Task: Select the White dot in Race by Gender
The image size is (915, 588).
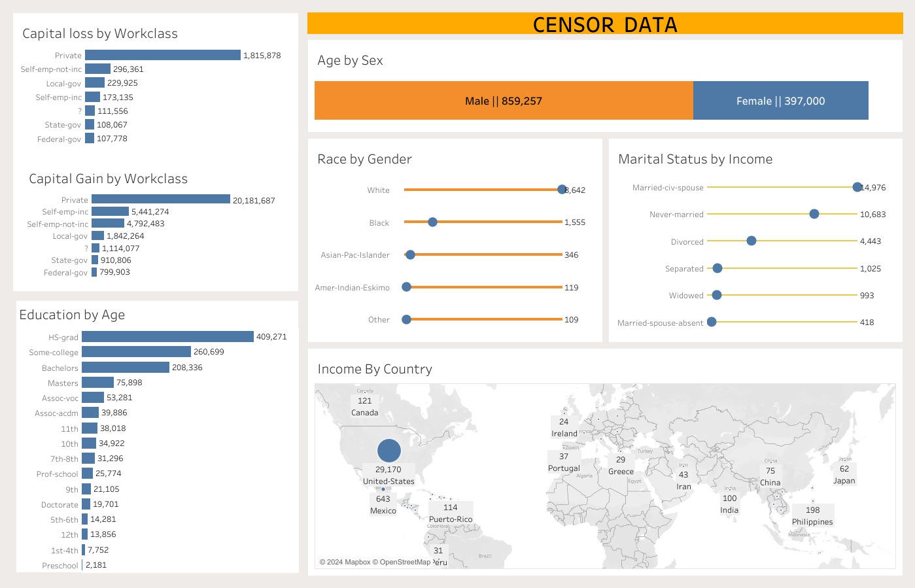Action: (562, 190)
